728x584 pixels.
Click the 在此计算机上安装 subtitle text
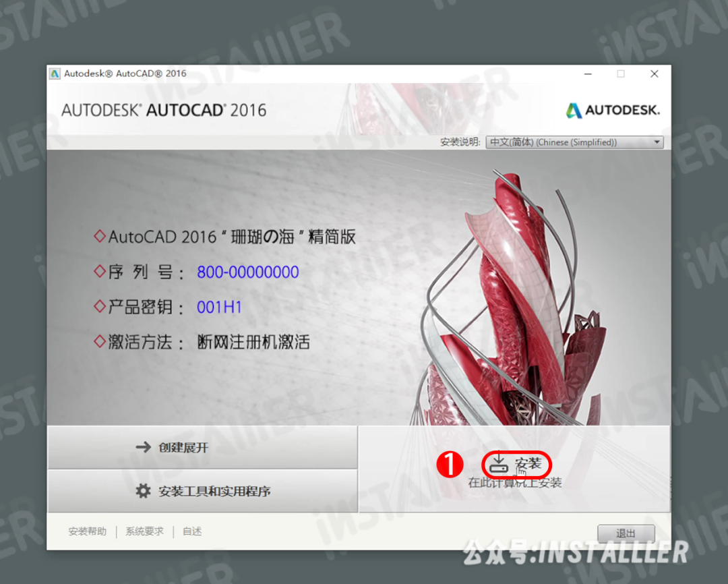[515, 483]
